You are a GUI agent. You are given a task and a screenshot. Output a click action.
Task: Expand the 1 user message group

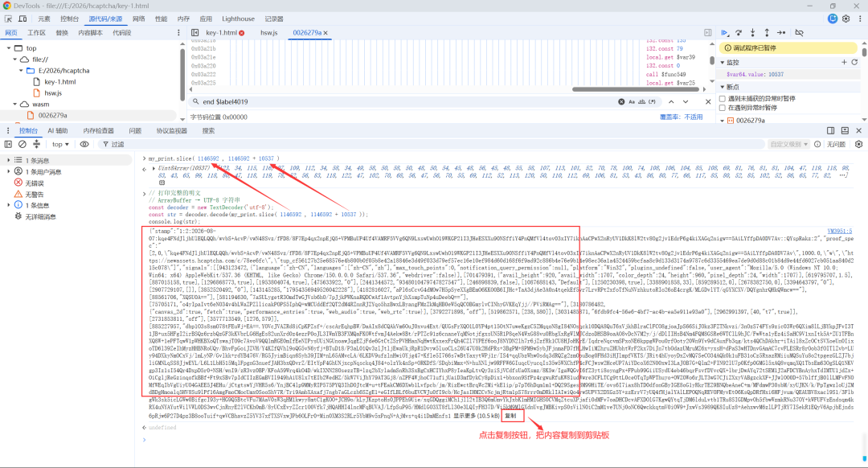(9, 172)
